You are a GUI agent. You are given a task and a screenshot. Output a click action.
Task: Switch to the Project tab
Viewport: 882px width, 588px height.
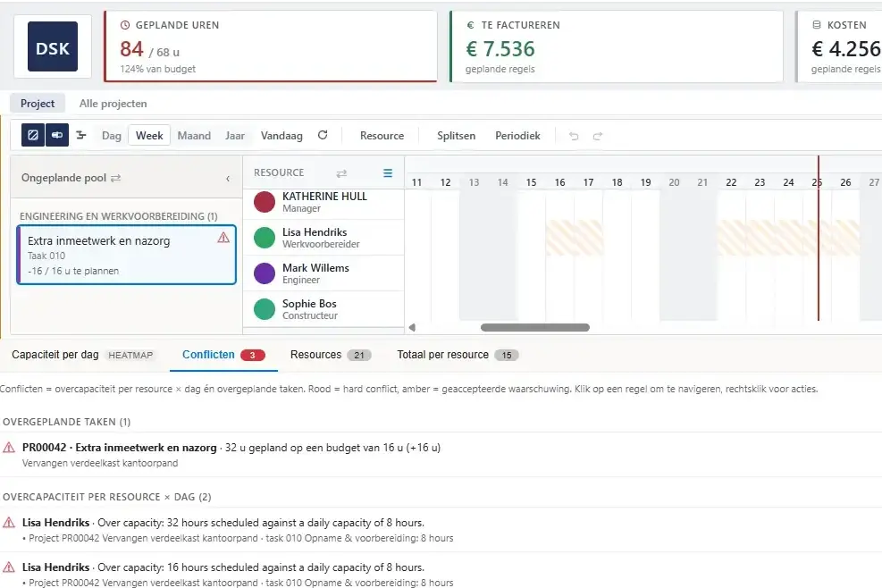click(x=38, y=104)
